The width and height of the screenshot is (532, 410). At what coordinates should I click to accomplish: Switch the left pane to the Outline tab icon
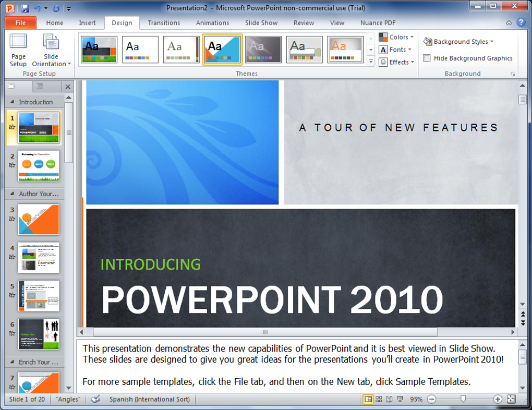pos(40,86)
